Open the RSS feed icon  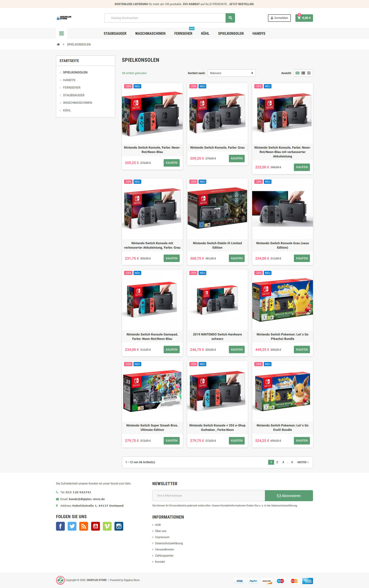[84, 526]
